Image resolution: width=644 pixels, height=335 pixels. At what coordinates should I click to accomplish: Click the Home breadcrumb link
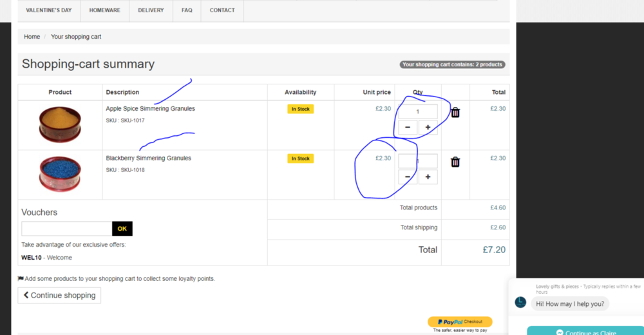pos(32,37)
